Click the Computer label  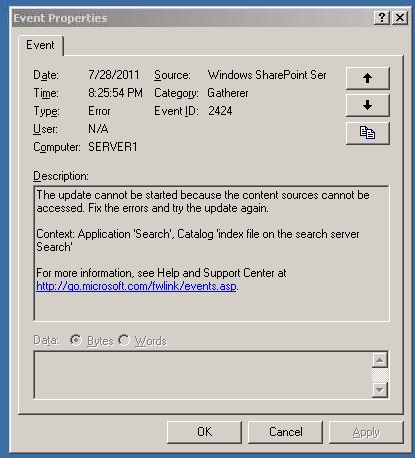pyautogui.click(x=57, y=147)
